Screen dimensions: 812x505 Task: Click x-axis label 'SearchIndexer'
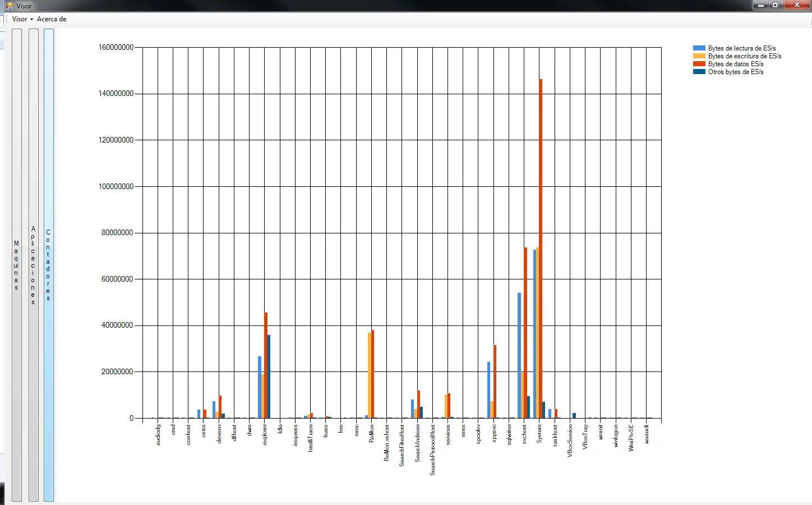pos(418,443)
